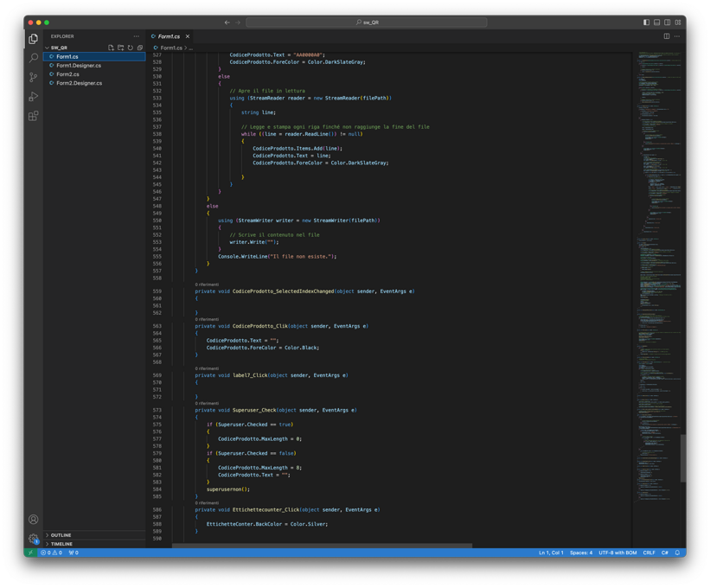The width and height of the screenshot is (710, 588).
Task: Refresh the Explorer file list
Action: pyautogui.click(x=131, y=48)
